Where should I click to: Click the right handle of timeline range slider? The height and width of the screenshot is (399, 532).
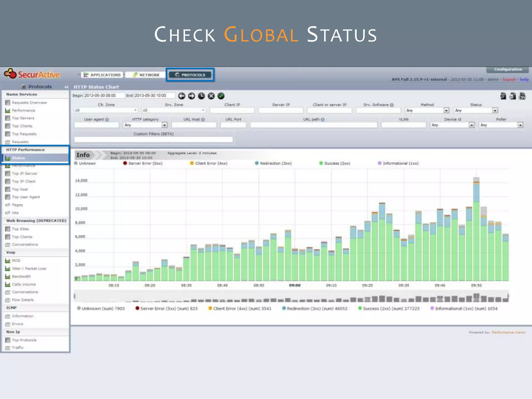[x=508, y=296]
